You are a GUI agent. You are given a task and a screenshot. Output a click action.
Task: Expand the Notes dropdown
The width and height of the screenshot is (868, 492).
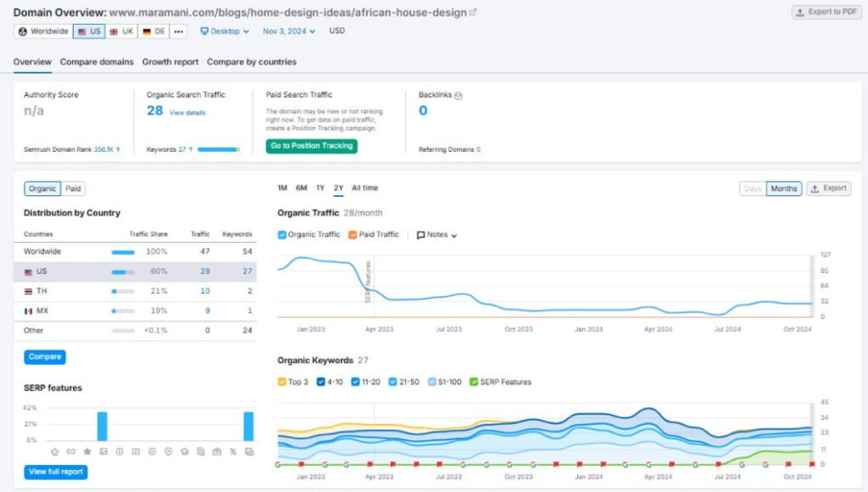click(437, 235)
